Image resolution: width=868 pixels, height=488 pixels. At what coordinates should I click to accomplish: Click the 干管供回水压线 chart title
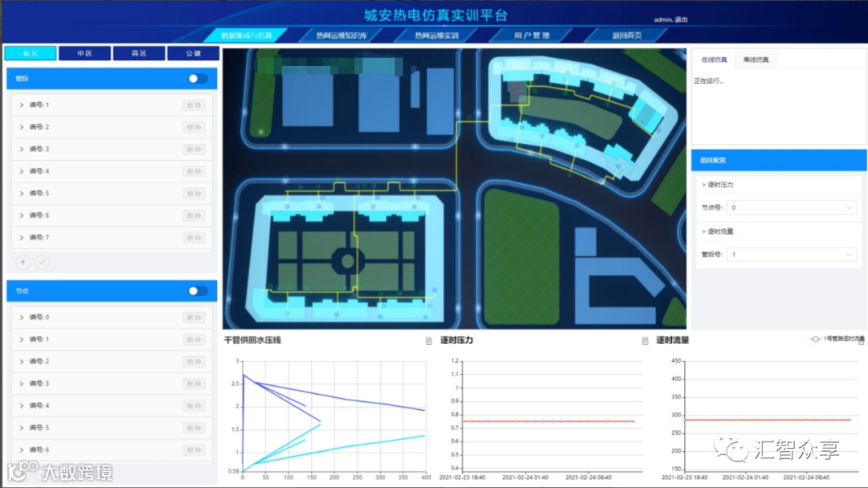[x=252, y=340]
